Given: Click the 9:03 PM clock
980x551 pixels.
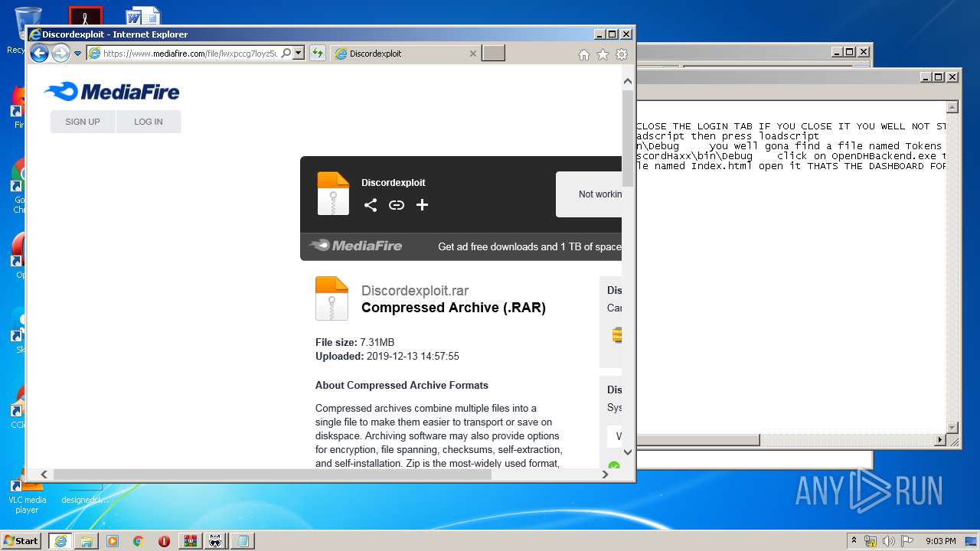Looking at the screenshot, I should coord(941,540).
